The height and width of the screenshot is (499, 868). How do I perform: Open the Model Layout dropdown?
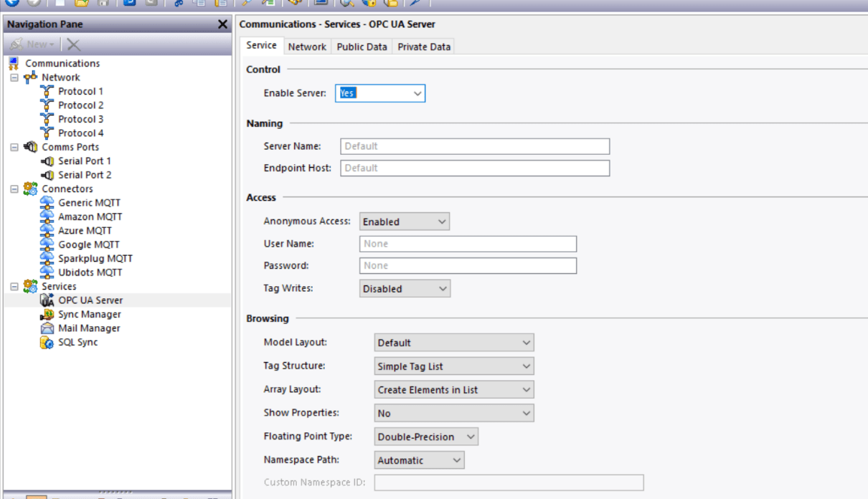pos(454,343)
